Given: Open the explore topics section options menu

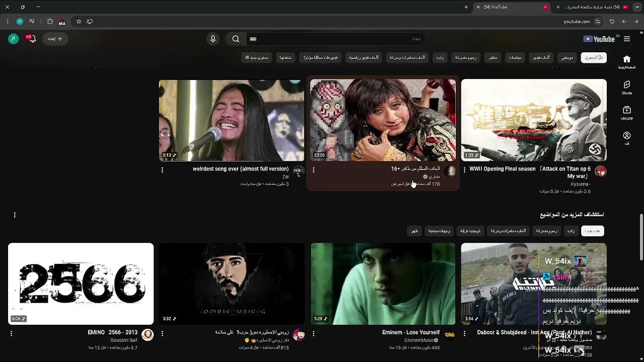Looking at the screenshot, I should pos(15,215).
